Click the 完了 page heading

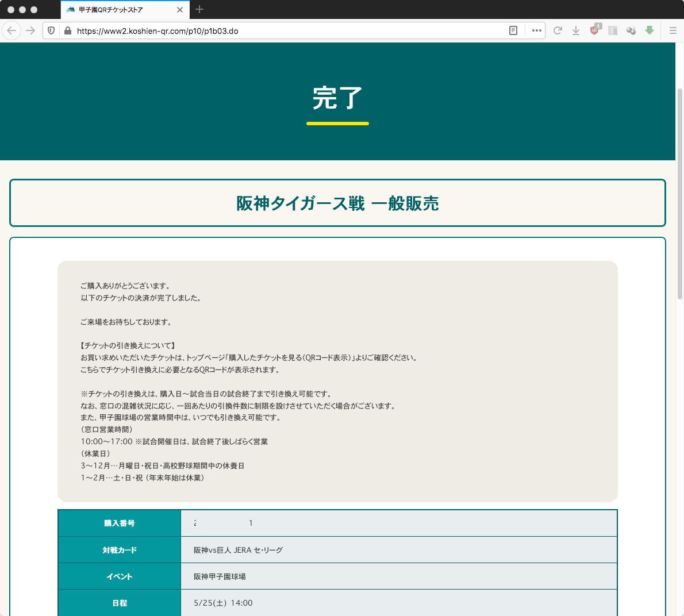tap(337, 98)
